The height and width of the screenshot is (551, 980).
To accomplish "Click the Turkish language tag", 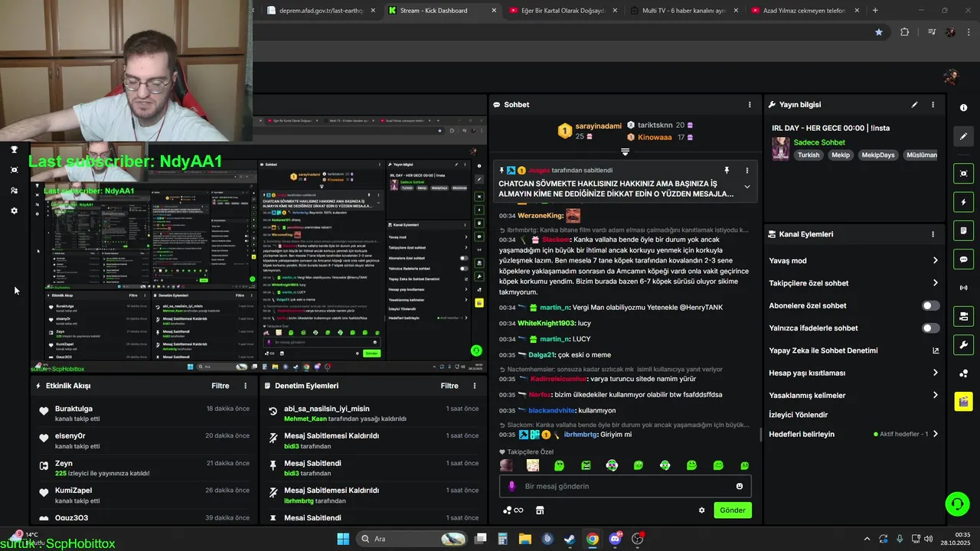I will tap(808, 155).
